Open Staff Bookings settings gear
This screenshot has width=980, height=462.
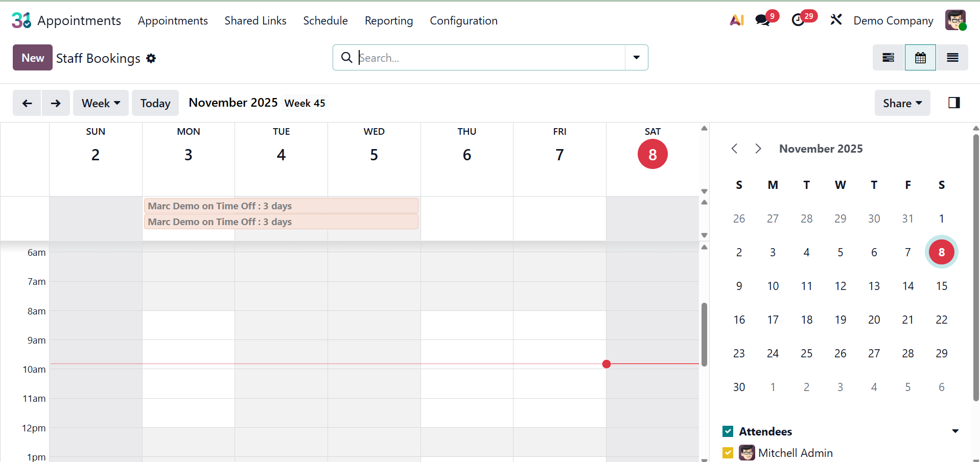pyautogui.click(x=151, y=58)
